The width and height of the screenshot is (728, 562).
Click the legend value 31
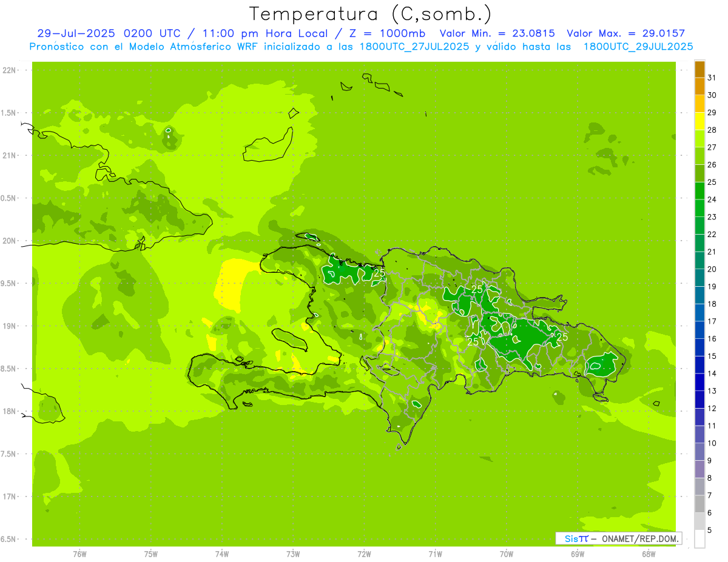click(x=712, y=78)
